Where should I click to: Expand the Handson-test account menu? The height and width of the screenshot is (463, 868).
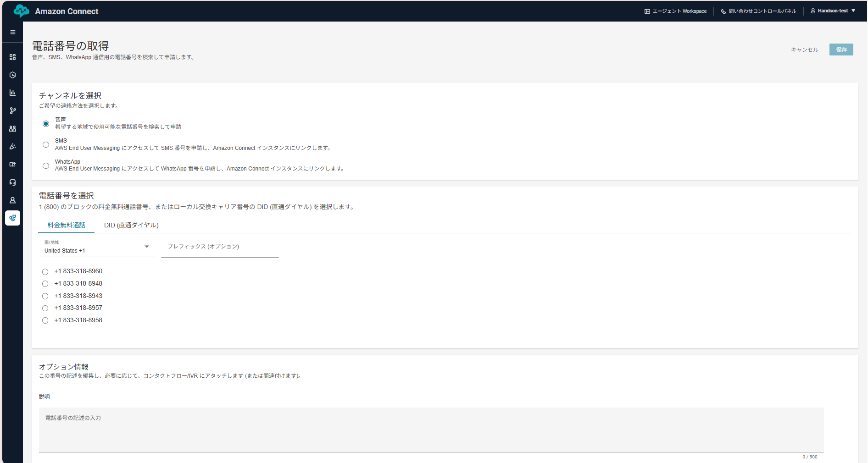[x=833, y=11]
